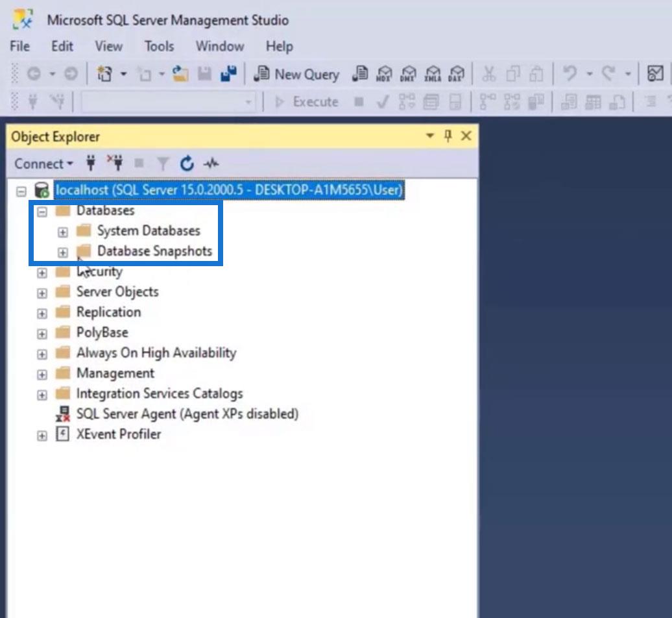Open the Undo history dropdown arrow
672x618 pixels.
(590, 74)
